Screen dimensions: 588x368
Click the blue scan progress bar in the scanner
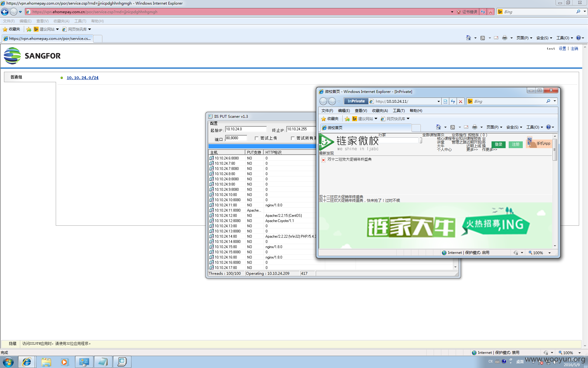[x=262, y=146]
